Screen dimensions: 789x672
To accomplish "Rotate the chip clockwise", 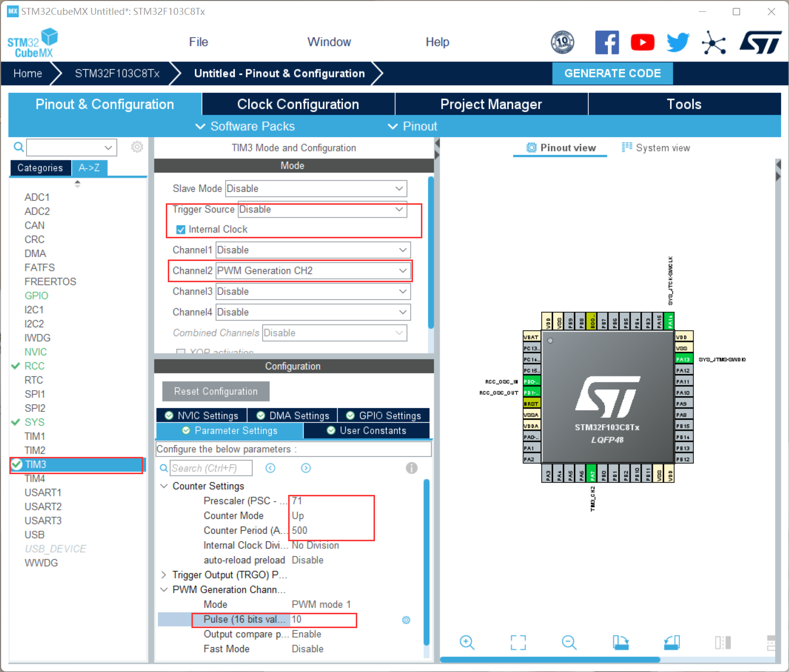I will 621,642.
